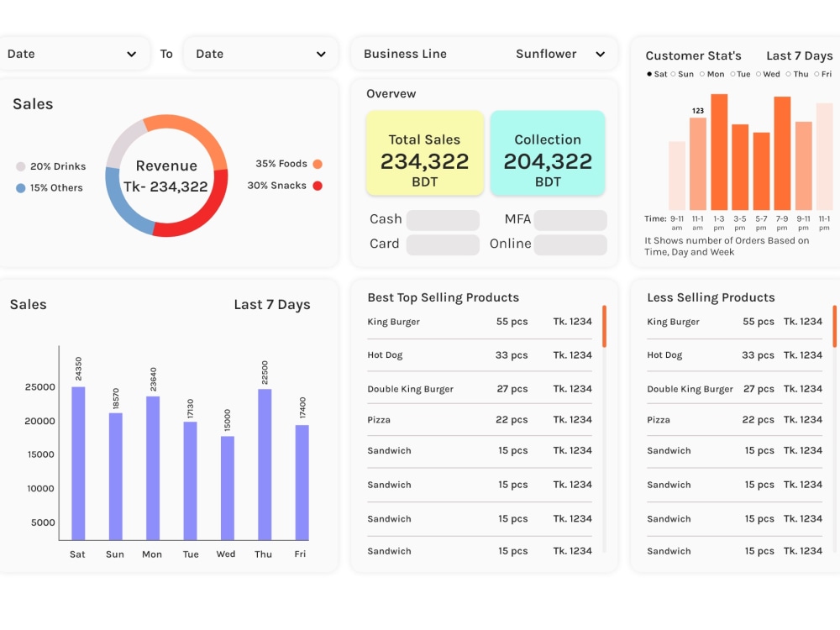
Task: Click the Collection teal card
Action: point(548,153)
